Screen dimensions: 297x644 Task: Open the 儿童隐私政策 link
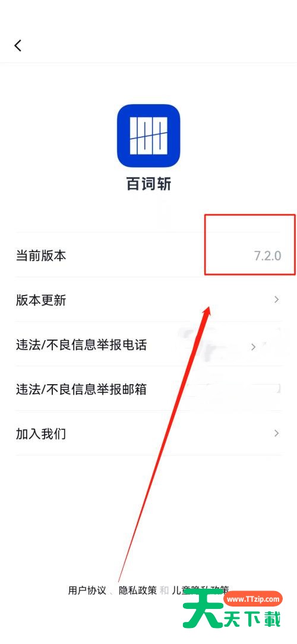(x=200, y=590)
